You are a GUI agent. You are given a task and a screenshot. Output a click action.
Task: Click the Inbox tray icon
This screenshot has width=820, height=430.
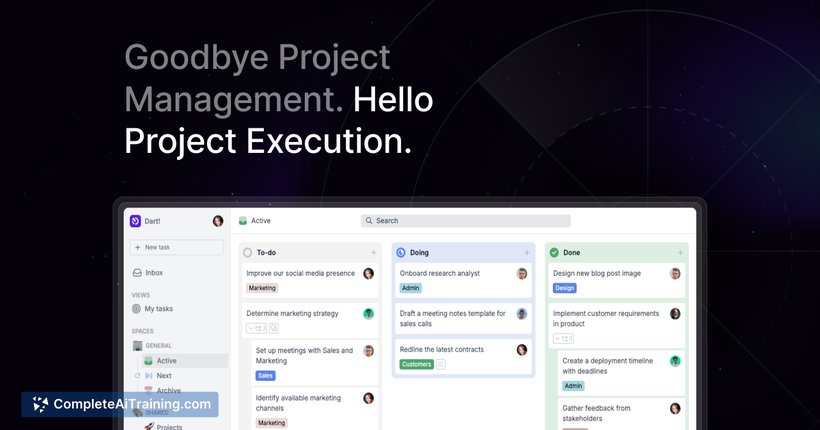pyautogui.click(x=137, y=273)
